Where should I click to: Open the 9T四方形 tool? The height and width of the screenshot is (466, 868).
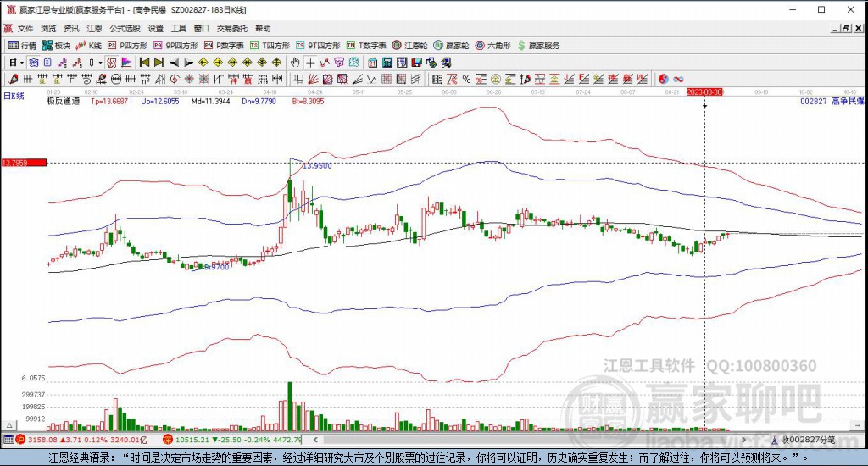click(319, 46)
